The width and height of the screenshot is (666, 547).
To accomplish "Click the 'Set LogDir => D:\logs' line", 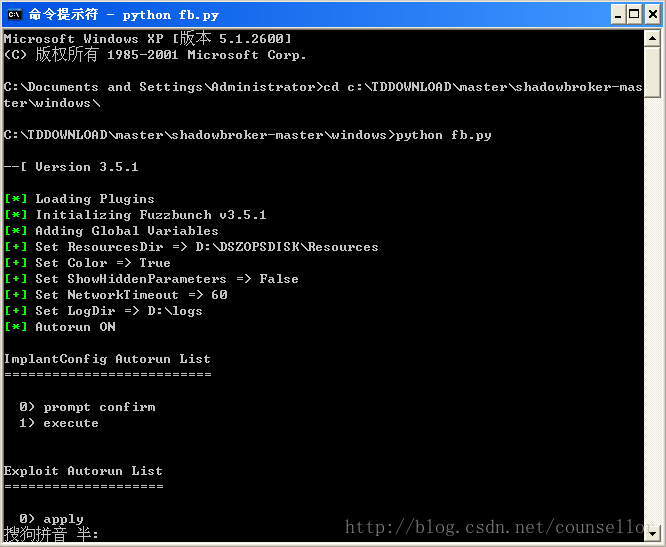I will (119, 311).
